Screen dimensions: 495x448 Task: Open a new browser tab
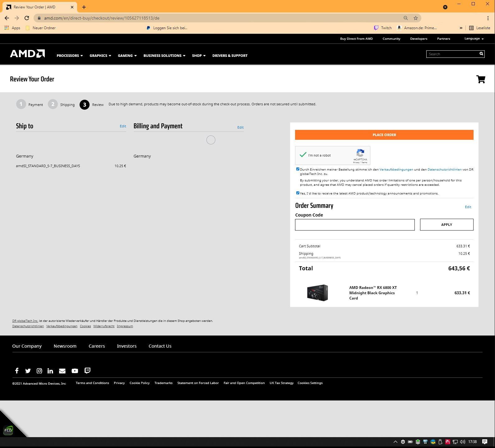point(84,7)
